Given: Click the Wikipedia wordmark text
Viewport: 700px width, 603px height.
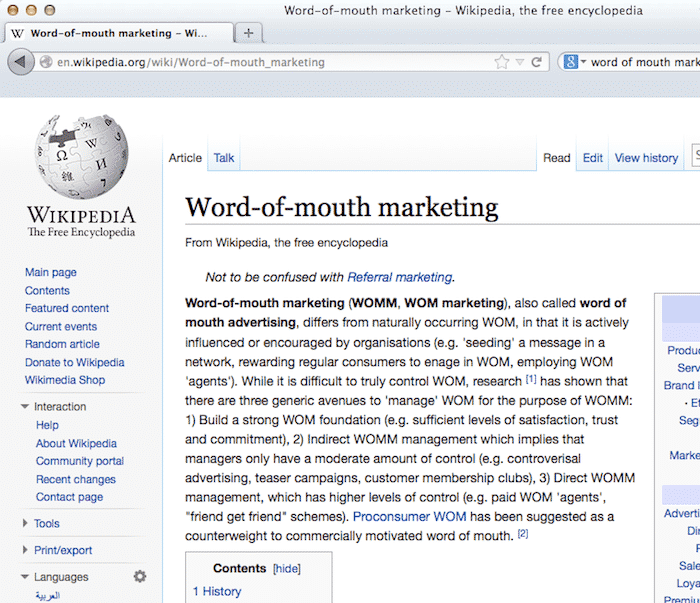Looking at the screenshot, I should pos(81,215).
